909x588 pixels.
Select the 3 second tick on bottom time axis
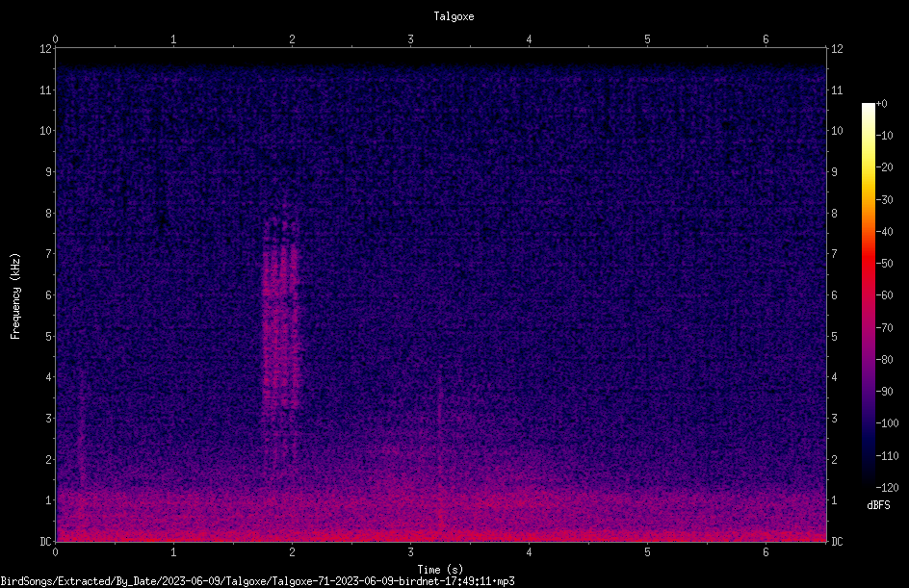410,552
